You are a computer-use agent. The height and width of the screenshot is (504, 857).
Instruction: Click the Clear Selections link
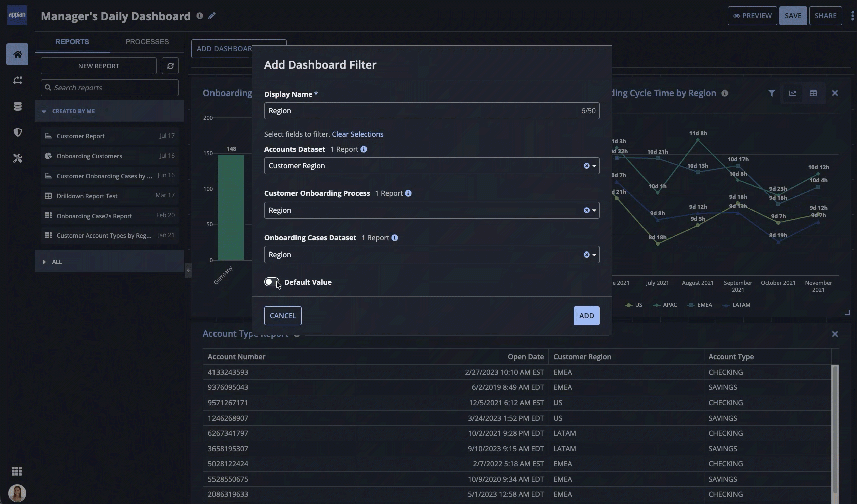[x=358, y=134]
